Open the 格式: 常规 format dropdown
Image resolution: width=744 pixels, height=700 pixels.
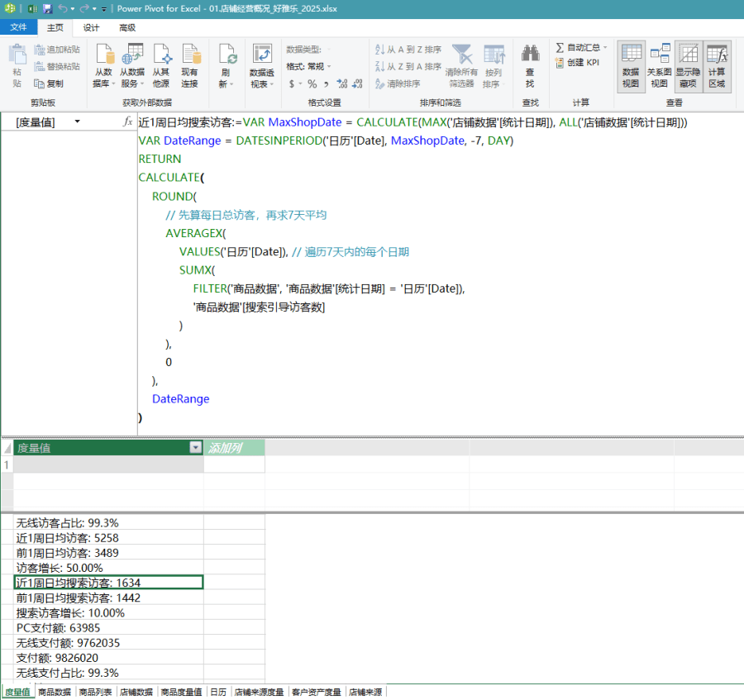[x=308, y=66]
